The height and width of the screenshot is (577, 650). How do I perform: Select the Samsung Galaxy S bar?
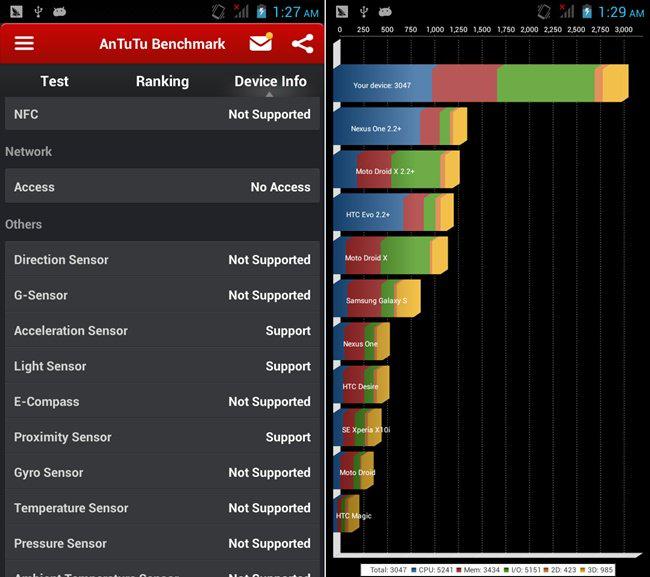tap(377, 298)
